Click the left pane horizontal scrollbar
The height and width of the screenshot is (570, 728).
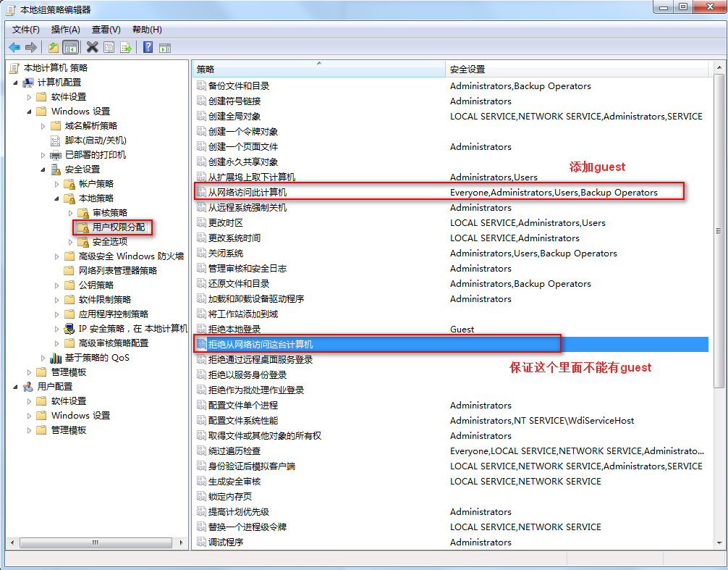point(94,542)
